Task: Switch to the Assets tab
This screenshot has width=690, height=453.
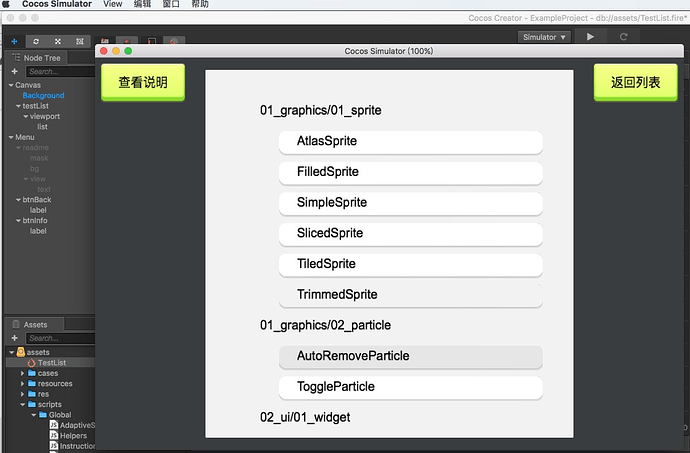Action: [35, 324]
